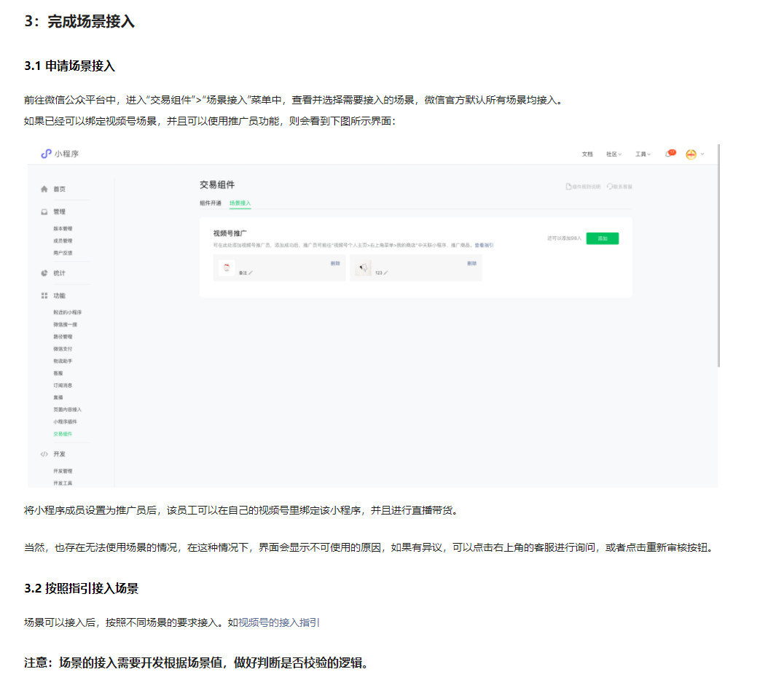Open 开发管理 in sidebar
Image resolution: width=784 pixels, height=688 pixels.
[63, 471]
